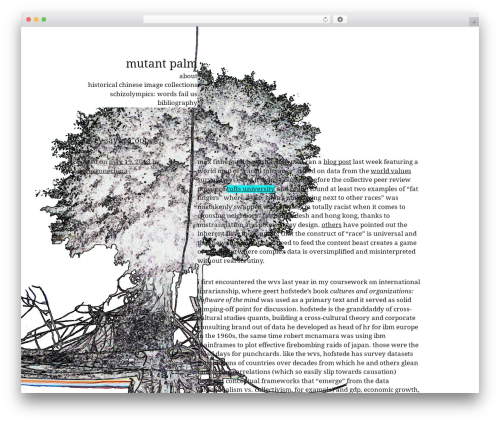This screenshot has height=423, width=500.
Task: Click the italic book title 'cultures and organizations:'
Action: coord(371,291)
